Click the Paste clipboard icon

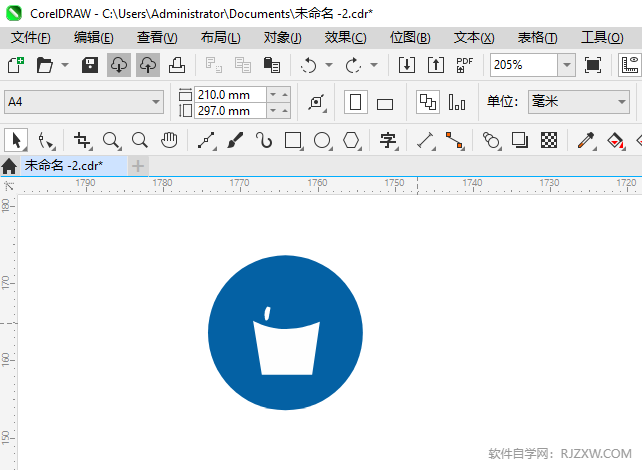coord(271,65)
